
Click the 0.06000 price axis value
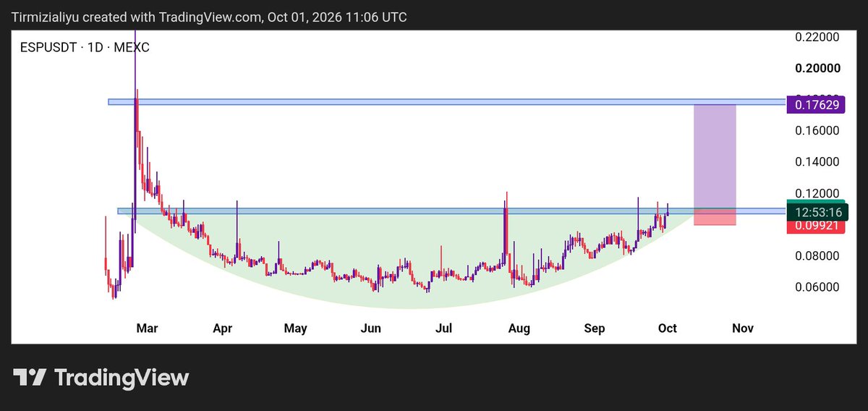point(817,287)
